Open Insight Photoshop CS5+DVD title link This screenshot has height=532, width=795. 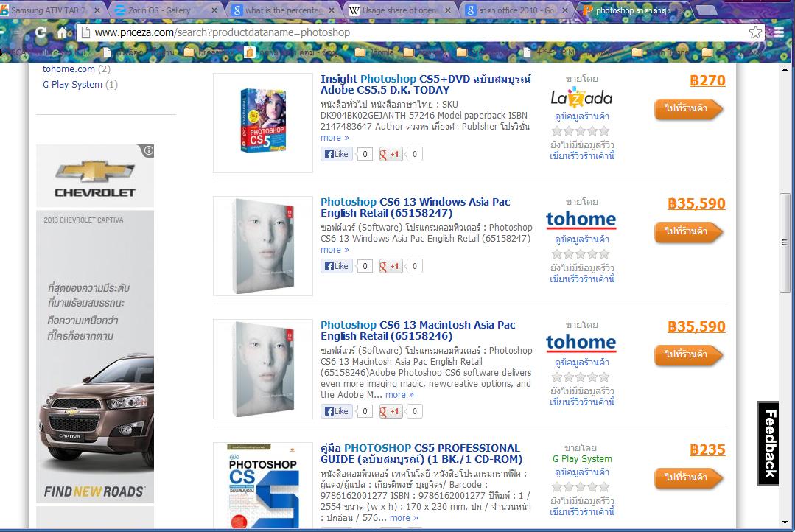pyautogui.click(x=425, y=84)
